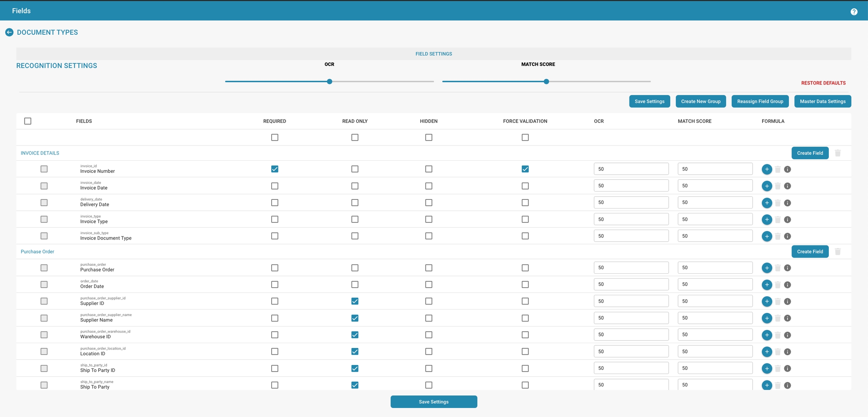868x417 pixels.
Task: Click Create New Group button
Action: coord(701,101)
